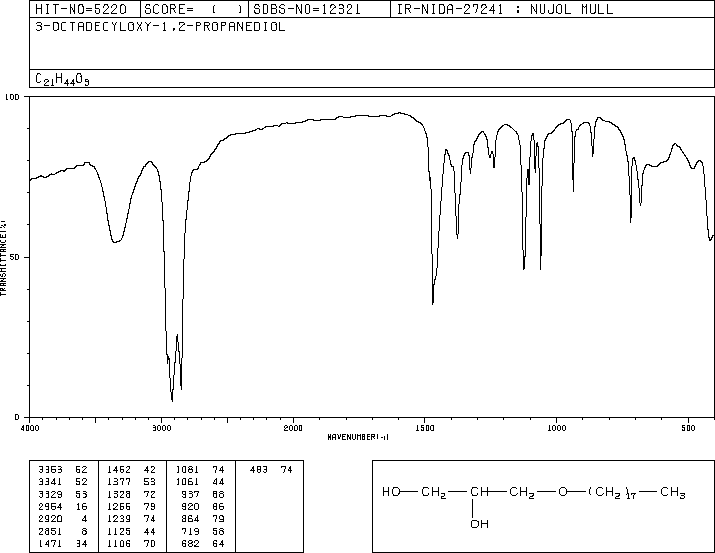
Task: Click the 4000 wavenumber axis label
Action: click(30, 428)
